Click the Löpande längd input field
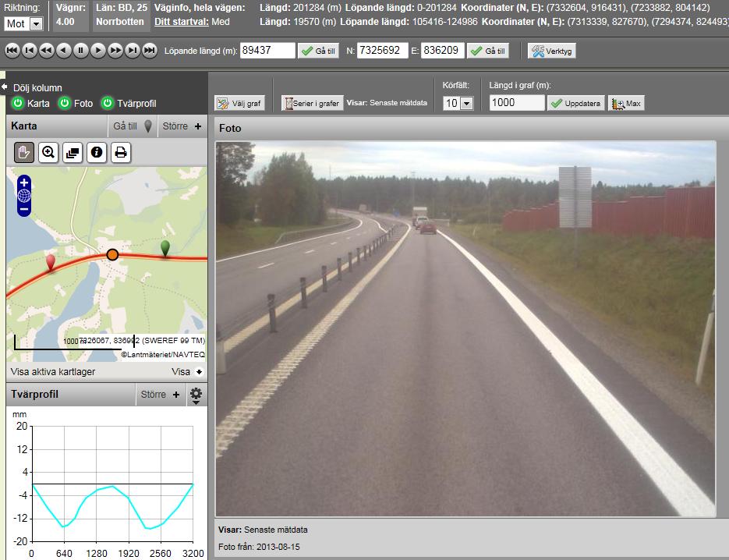 267,50
